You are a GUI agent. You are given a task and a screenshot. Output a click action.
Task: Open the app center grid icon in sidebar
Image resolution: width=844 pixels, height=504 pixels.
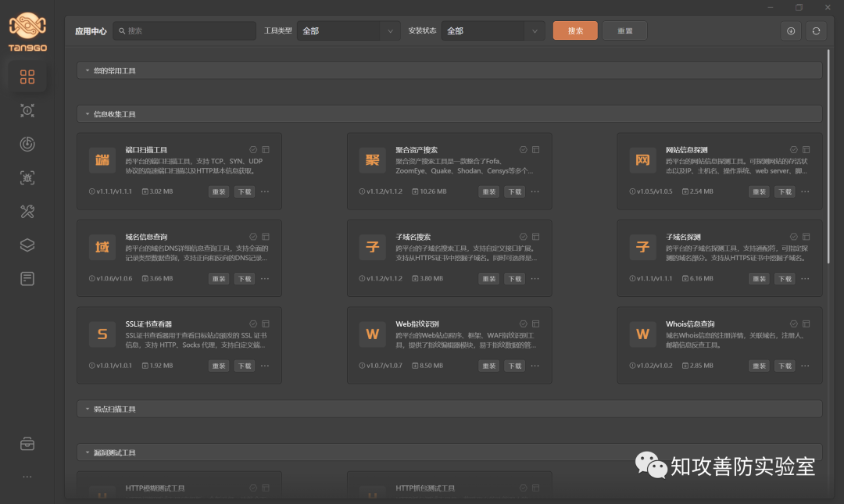[x=27, y=77]
